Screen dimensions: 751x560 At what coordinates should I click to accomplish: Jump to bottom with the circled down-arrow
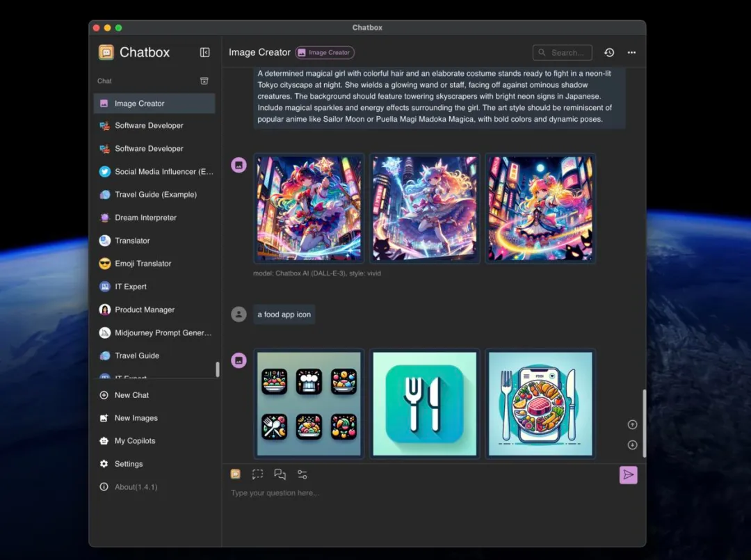[x=632, y=445]
